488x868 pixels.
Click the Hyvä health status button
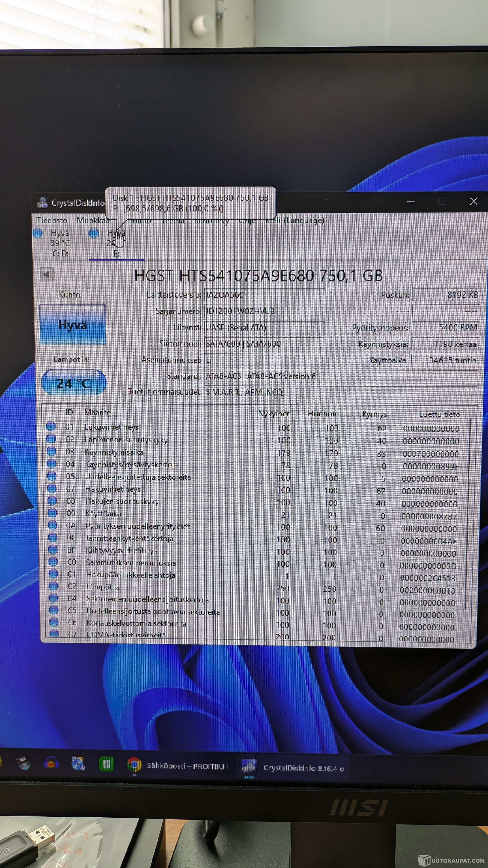(x=72, y=324)
